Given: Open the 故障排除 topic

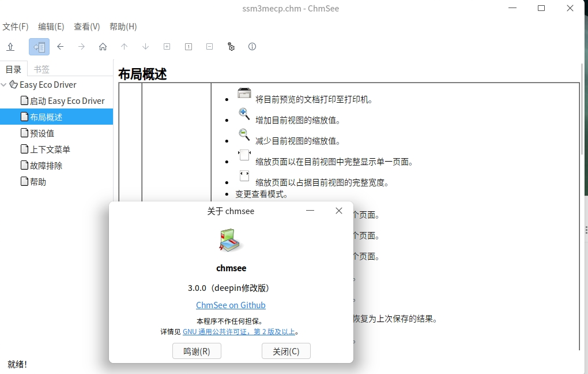Looking at the screenshot, I should click(x=42, y=166).
